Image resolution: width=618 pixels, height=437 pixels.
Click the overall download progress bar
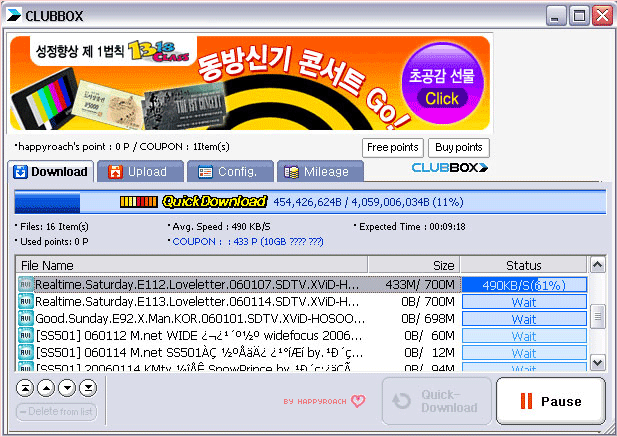[310, 202]
